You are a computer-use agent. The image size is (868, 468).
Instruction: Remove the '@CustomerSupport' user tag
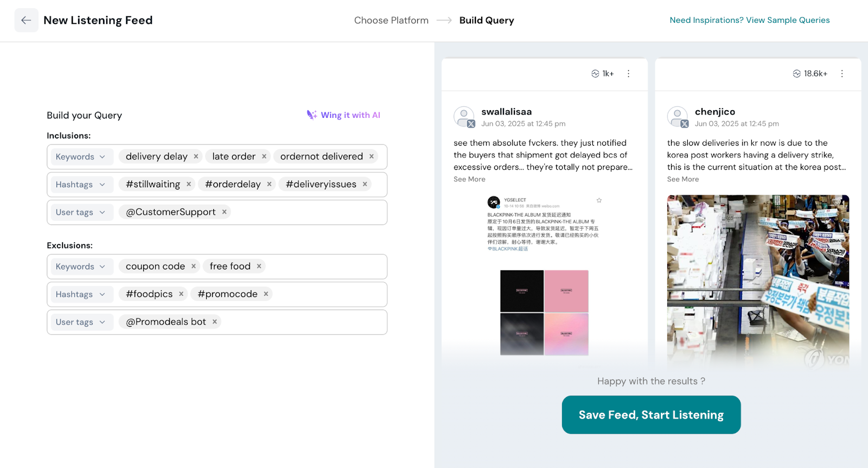click(x=224, y=212)
